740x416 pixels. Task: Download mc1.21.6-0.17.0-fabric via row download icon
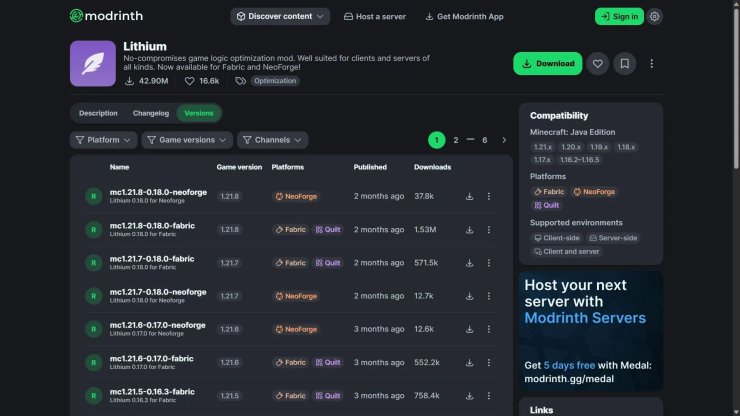pos(469,363)
